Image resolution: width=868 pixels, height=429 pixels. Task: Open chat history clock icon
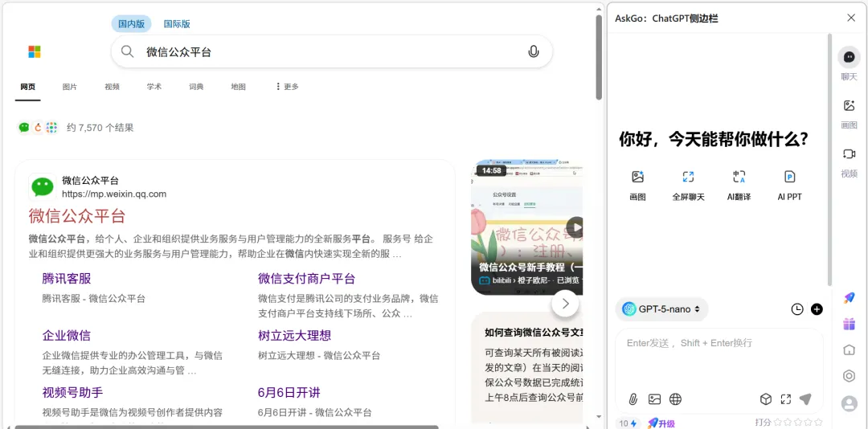tap(796, 309)
